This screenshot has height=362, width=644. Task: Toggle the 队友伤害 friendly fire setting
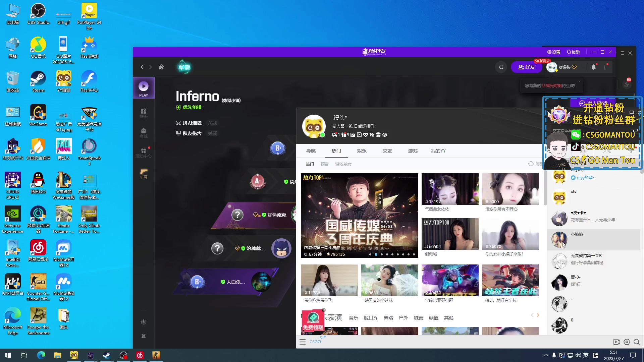[x=212, y=133]
